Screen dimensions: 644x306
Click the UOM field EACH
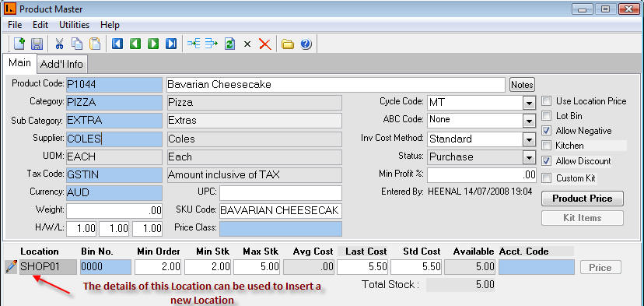point(114,157)
